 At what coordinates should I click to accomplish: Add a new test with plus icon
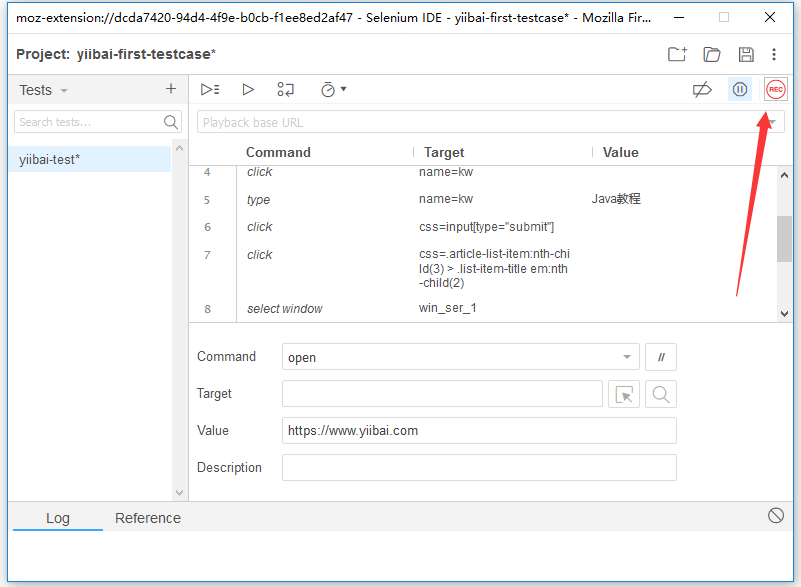pyautogui.click(x=171, y=89)
